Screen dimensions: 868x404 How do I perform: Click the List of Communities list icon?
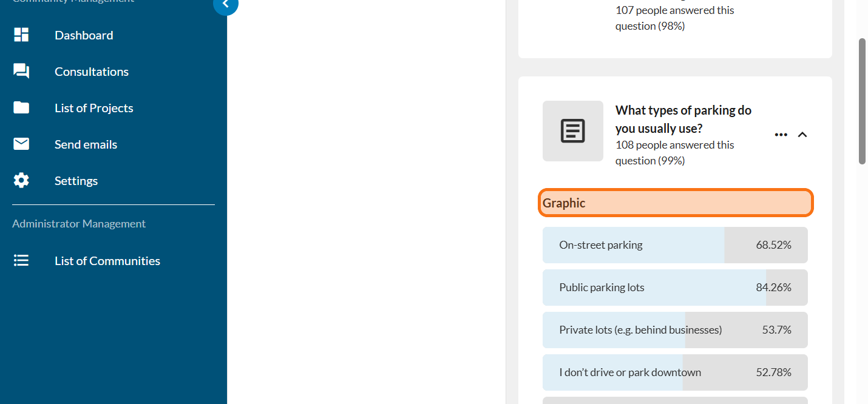pyautogui.click(x=21, y=261)
